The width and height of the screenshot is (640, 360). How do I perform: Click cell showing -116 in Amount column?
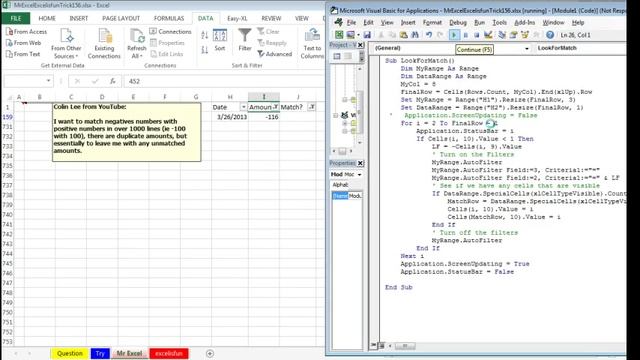264,117
